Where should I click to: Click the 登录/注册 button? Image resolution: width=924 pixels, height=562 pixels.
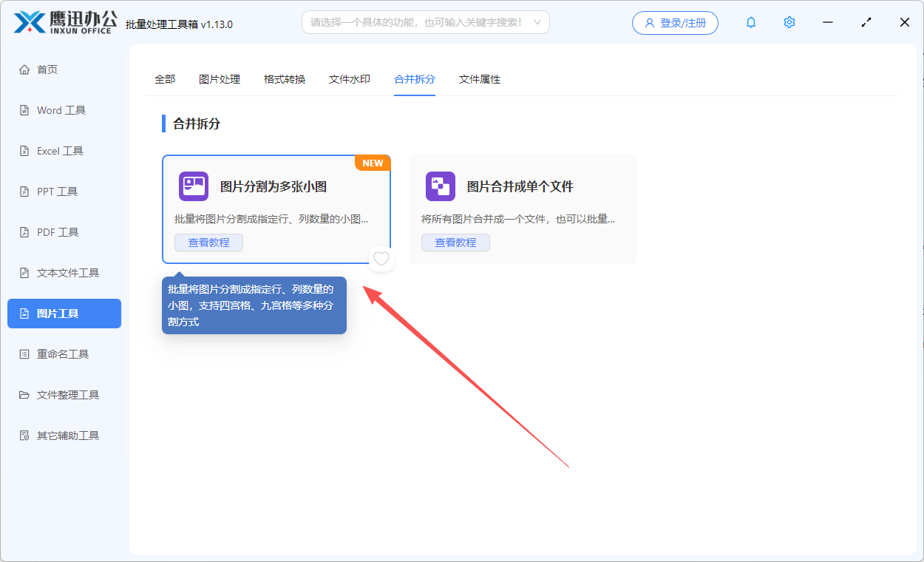(674, 22)
